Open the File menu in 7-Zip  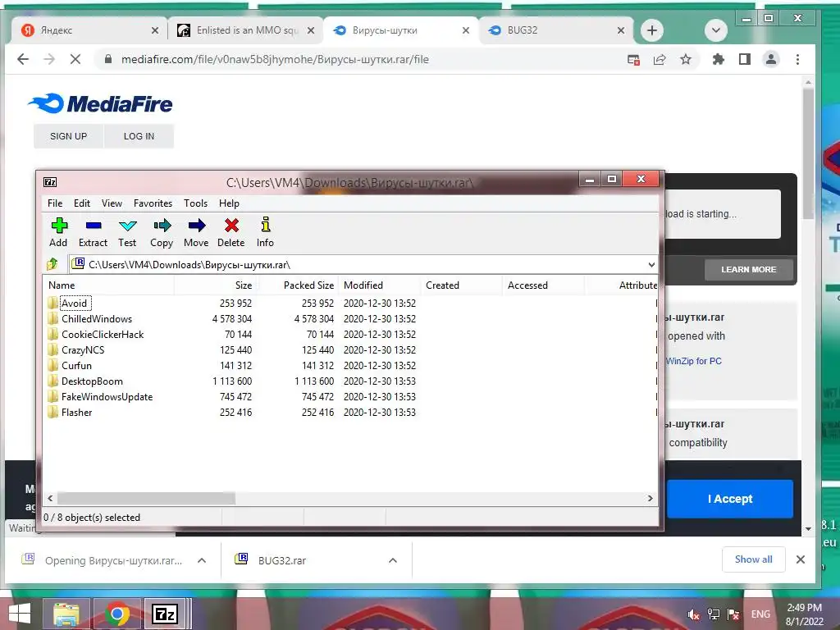click(55, 203)
